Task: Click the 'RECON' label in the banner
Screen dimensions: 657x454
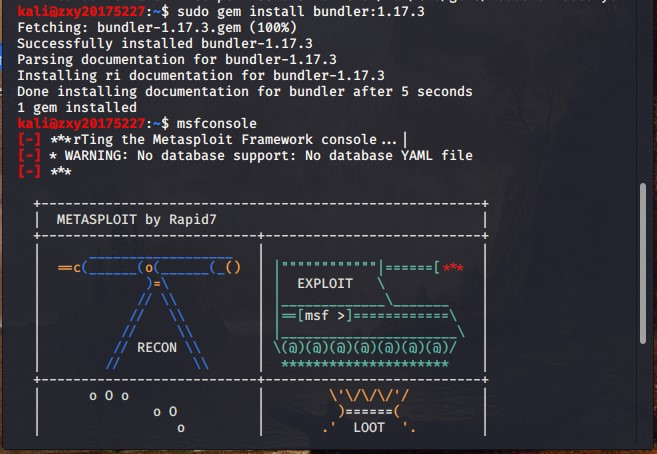Action: point(157,348)
